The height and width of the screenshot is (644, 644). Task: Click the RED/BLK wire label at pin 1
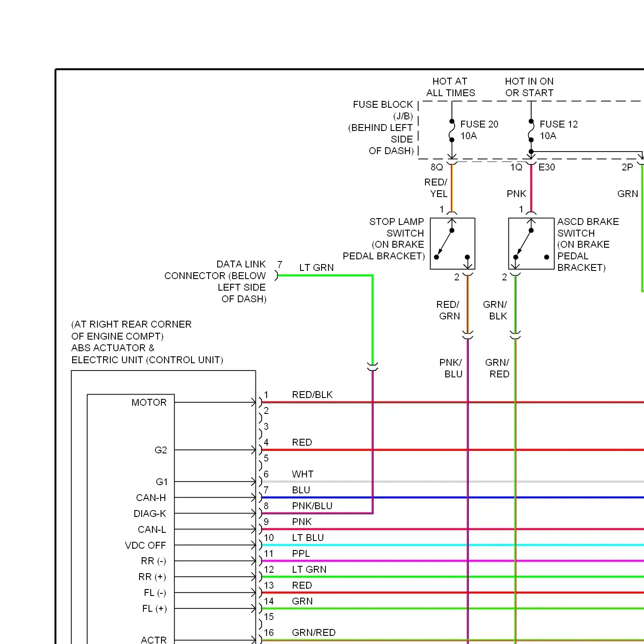(312, 395)
